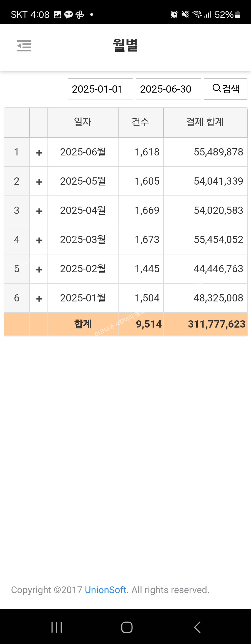251x644 pixels.
Task: Expand the 2025-01월 row plus icon
Action: [x=39, y=298]
